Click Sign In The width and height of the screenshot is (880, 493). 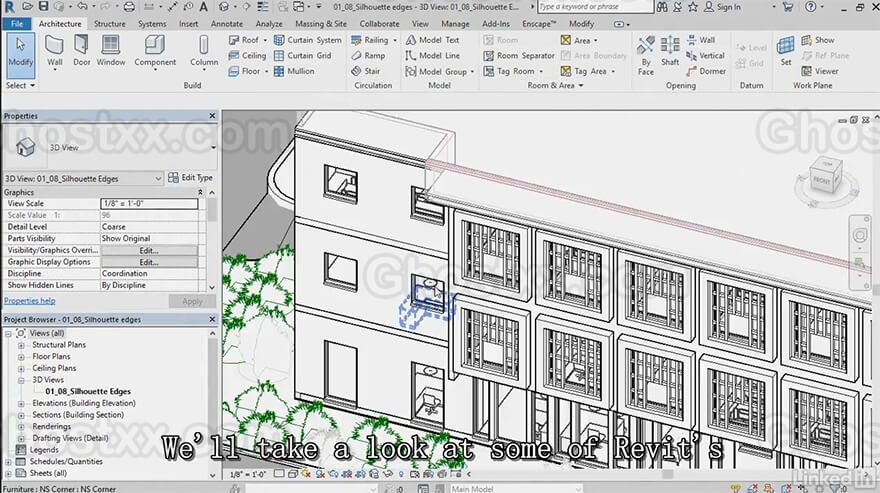[x=723, y=7]
